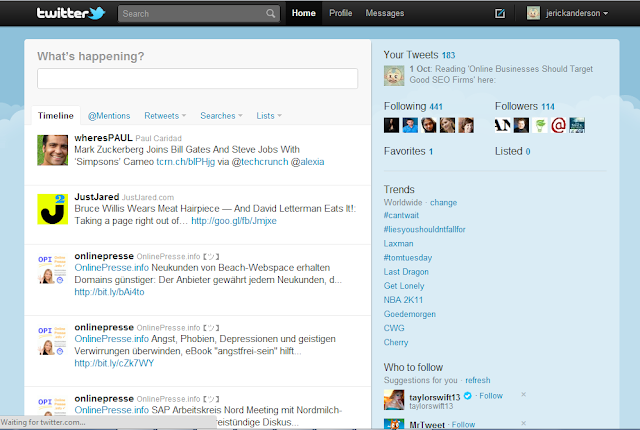This screenshot has width=640, height=430.
Task: Open fifth Following thumbnail avatar
Action: coord(466,125)
